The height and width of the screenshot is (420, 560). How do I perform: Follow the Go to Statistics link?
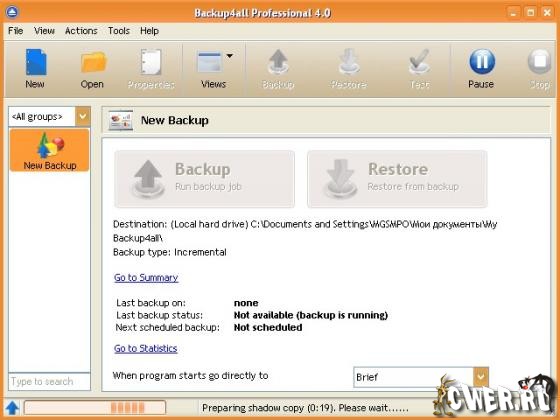(x=146, y=348)
